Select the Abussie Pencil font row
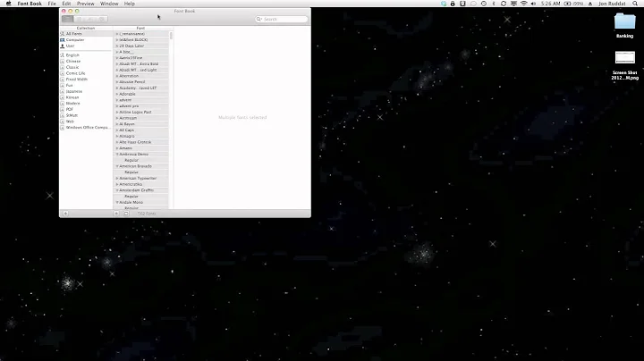The height and width of the screenshot is (361, 644). click(x=141, y=82)
